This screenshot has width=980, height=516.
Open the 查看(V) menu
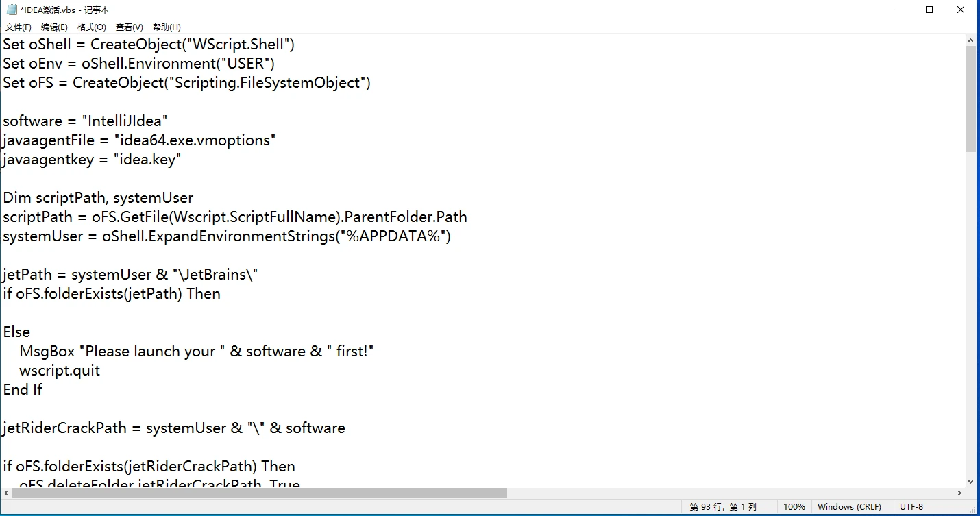coord(129,27)
